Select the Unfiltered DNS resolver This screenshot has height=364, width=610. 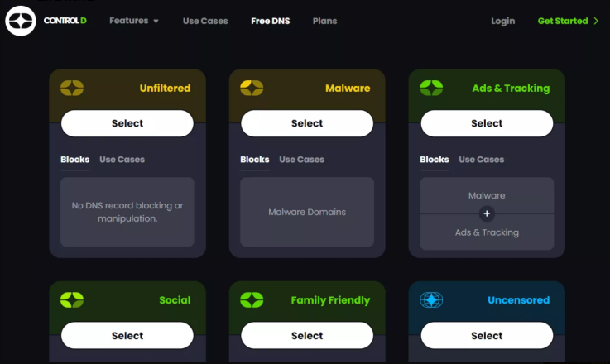click(127, 123)
